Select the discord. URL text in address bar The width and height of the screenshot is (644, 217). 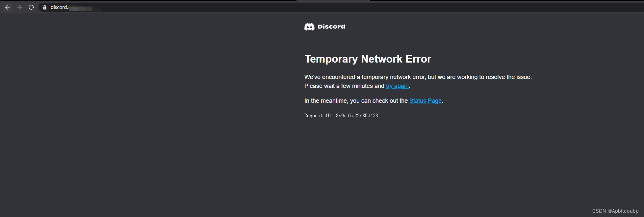60,7
